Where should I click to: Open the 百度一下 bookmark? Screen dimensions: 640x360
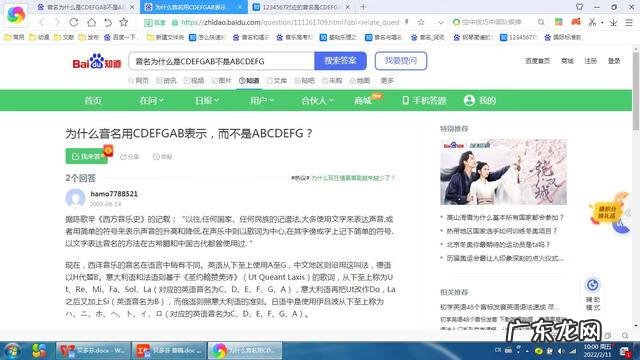pyautogui.click(x=120, y=37)
